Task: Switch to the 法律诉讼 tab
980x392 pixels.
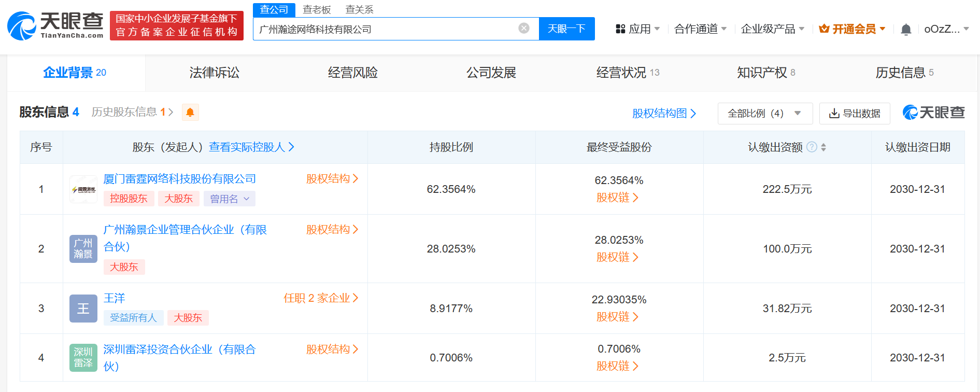Action: (x=215, y=73)
